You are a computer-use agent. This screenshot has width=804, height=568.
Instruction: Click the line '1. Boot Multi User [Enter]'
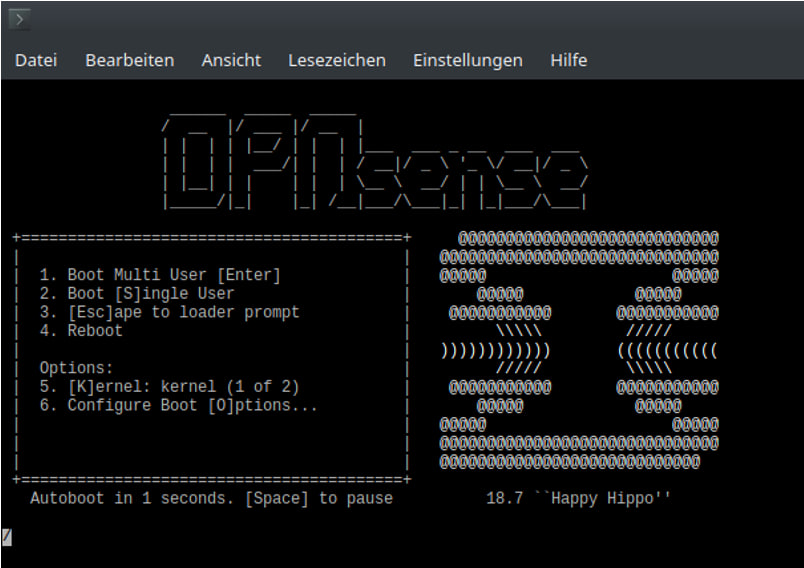(160, 275)
